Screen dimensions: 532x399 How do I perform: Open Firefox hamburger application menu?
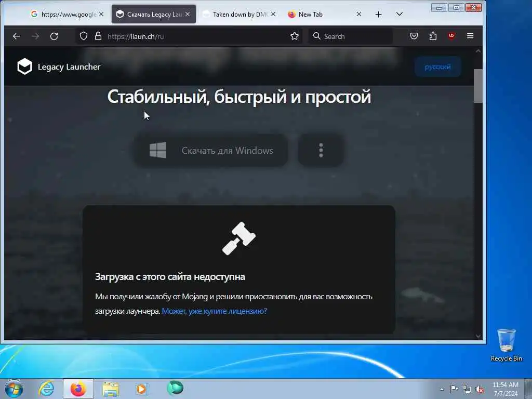(470, 36)
